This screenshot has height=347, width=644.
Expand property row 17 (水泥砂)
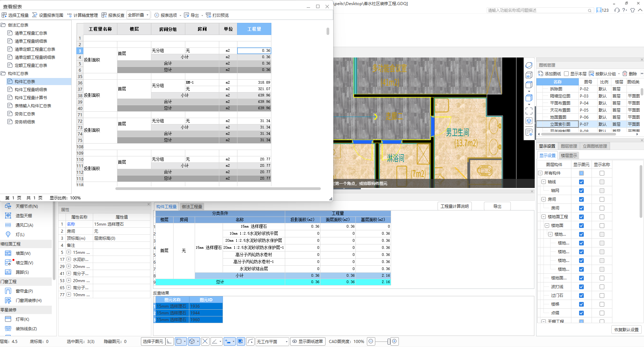pos(69,259)
